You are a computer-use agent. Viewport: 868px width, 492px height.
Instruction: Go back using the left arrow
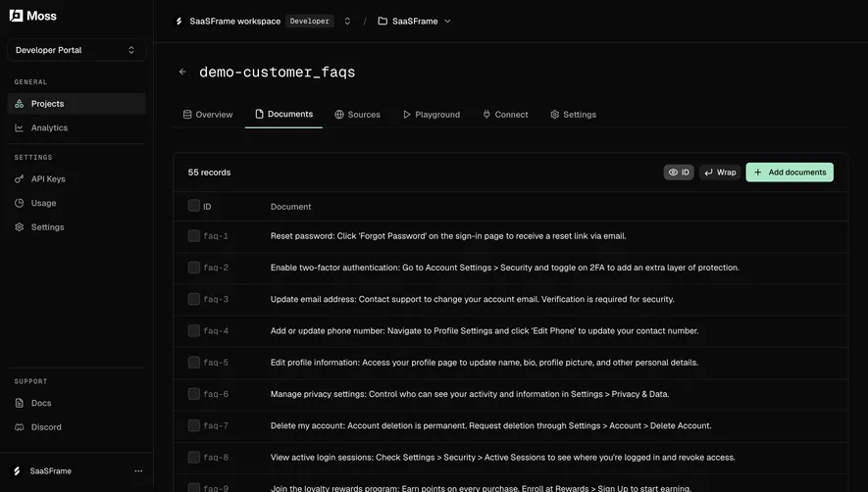182,72
